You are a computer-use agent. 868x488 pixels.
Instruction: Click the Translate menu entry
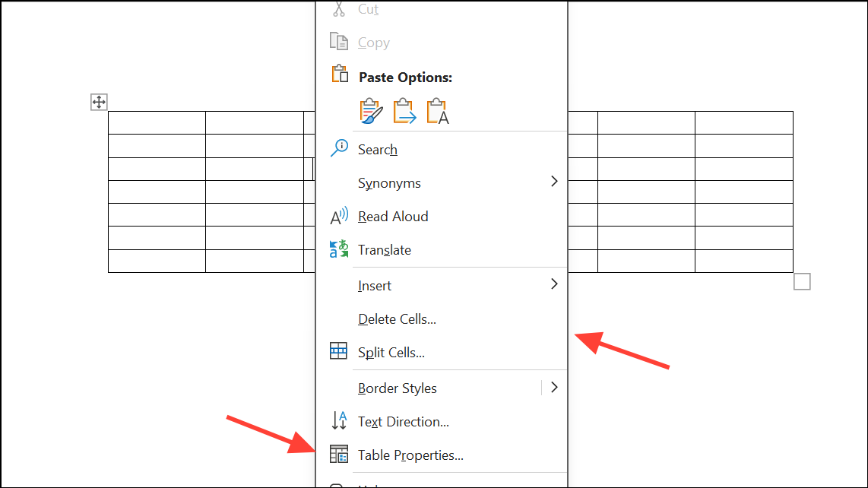(x=384, y=249)
